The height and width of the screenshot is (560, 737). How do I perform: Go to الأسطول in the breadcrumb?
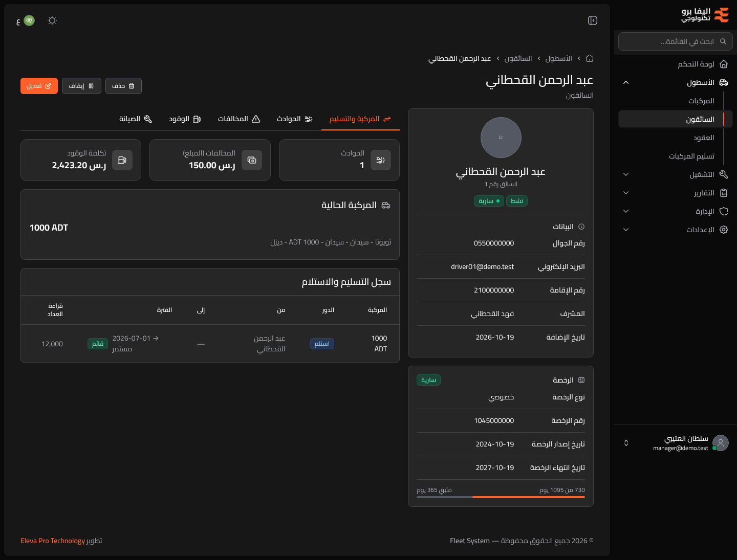(x=558, y=59)
